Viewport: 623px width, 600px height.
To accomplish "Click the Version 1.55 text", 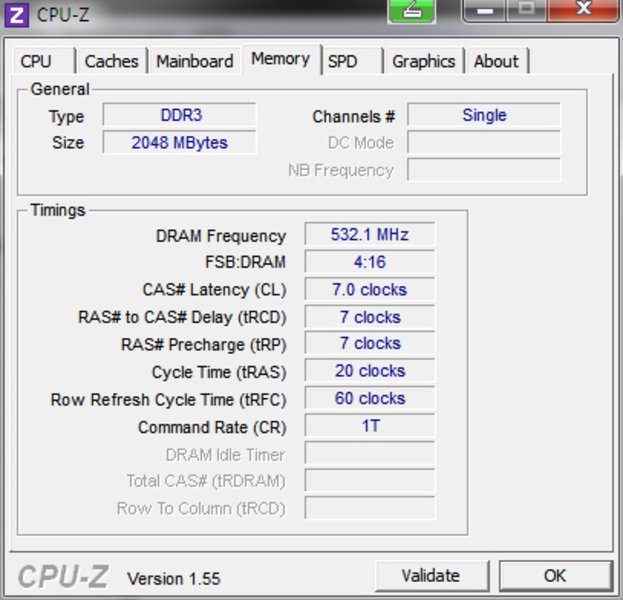I will [x=173, y=579].
